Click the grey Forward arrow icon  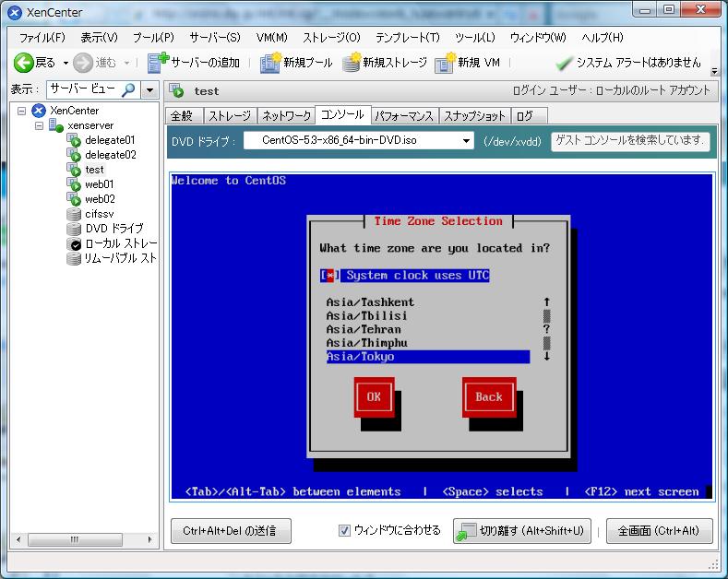pos(83,63)
